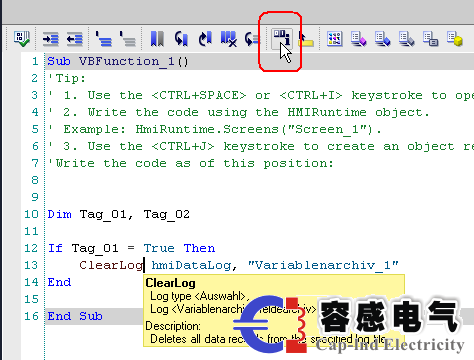Click the list icon with pink diamond

pos(358,39)
